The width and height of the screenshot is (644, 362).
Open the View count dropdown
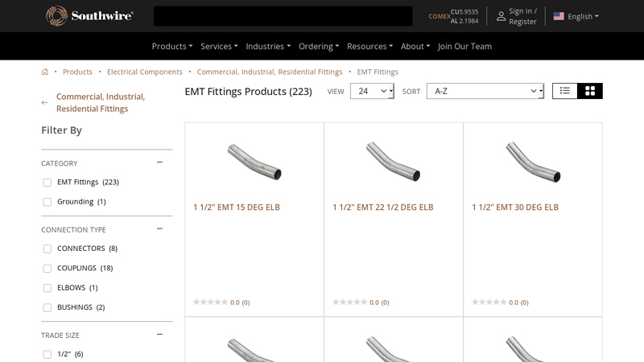point(372,91)
